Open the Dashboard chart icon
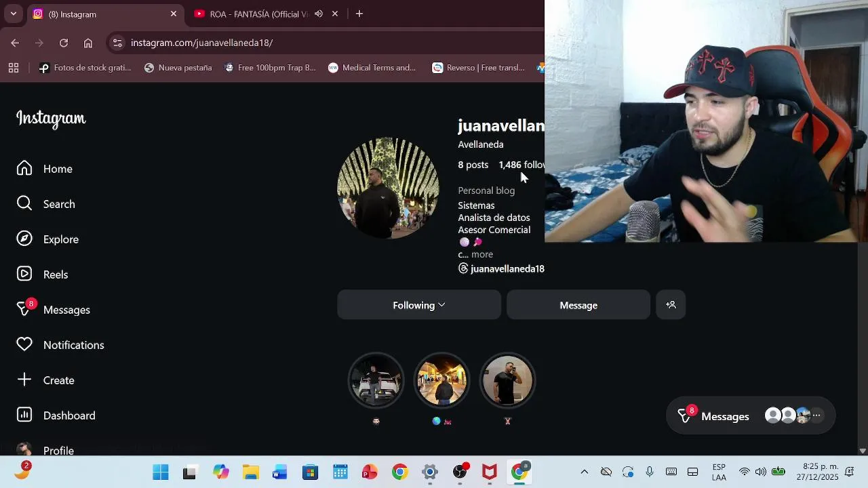This screenshot has height=488, width=868. point(24,415)
